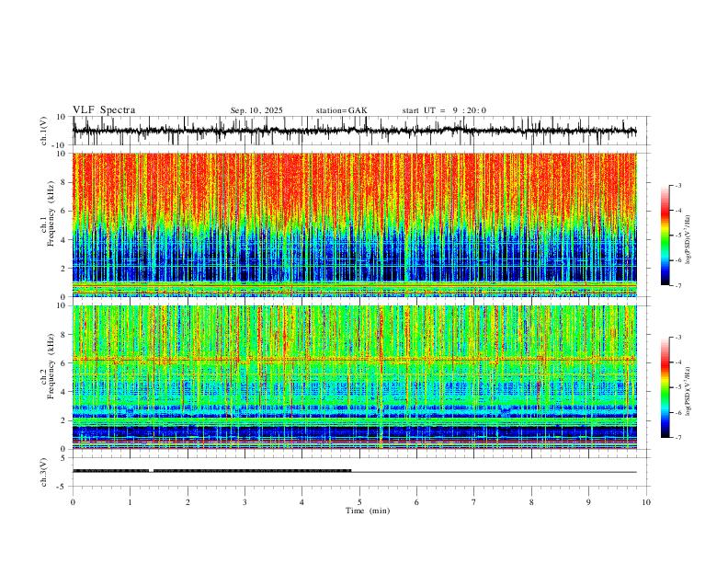
Task: Click the ch.2 "Frequency (kHz)" axis label
Action: pyautogui.click(x=51, y=366)
